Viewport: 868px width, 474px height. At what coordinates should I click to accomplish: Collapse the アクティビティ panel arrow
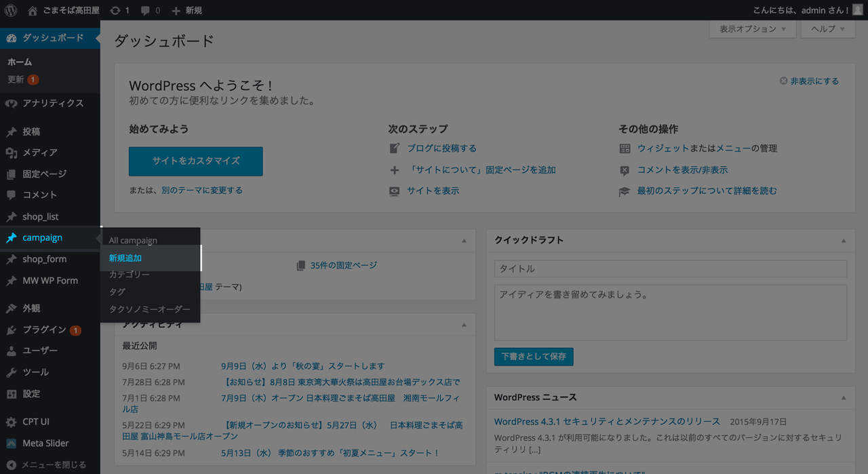pos(464,325)
